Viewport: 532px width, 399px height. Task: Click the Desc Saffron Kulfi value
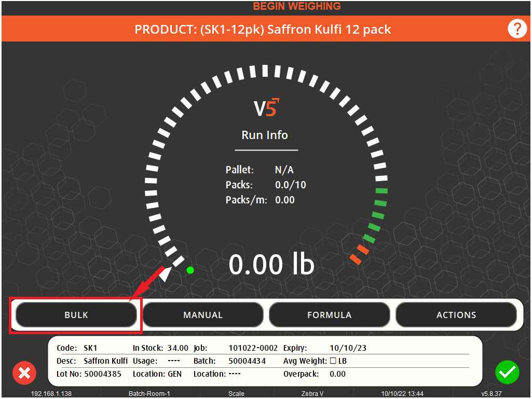[x=105, y=361]
